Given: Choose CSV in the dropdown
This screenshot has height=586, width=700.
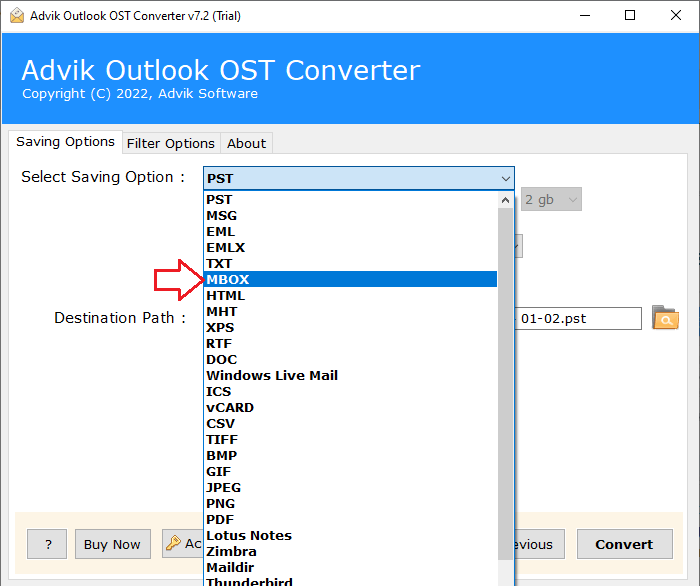Looking at the screenshot, I should pos(350,424).
